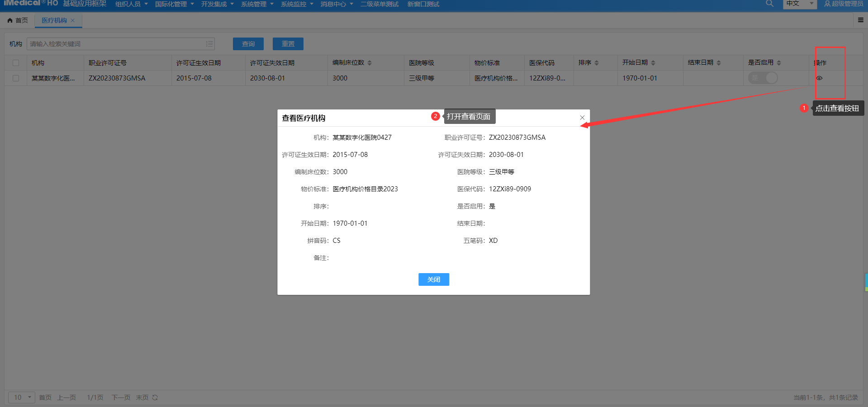
Task: Click the 机构 keyword search input field
Action: pyautogui.click(x=115, y=44)
